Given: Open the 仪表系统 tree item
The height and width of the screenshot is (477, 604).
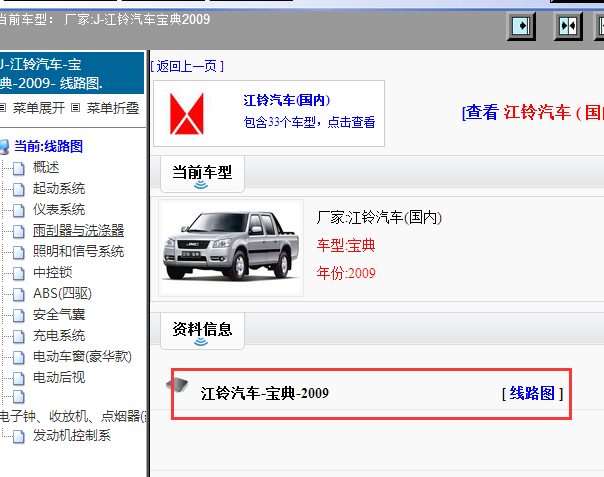Looking at the screenshot, I should coord(59,209).
